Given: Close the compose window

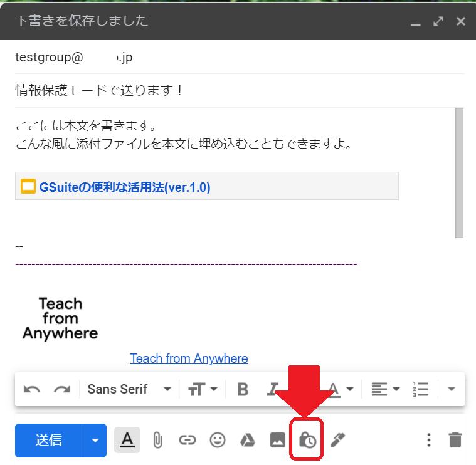Looking at the screenshot, I should [461, 21].
